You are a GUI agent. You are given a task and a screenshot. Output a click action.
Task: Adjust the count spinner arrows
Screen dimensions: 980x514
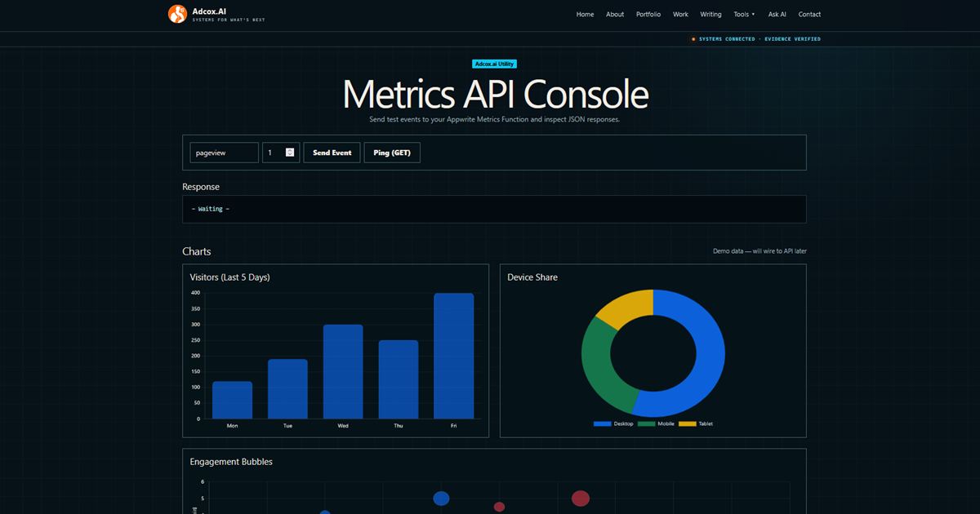coord(290,153)
